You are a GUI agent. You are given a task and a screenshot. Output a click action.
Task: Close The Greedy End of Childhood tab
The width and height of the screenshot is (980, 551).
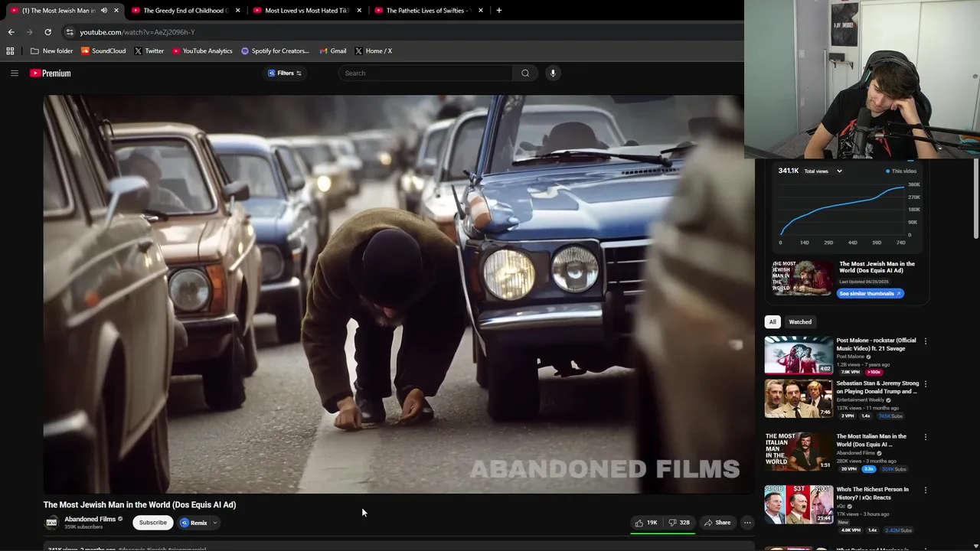(x=238, y=11)
